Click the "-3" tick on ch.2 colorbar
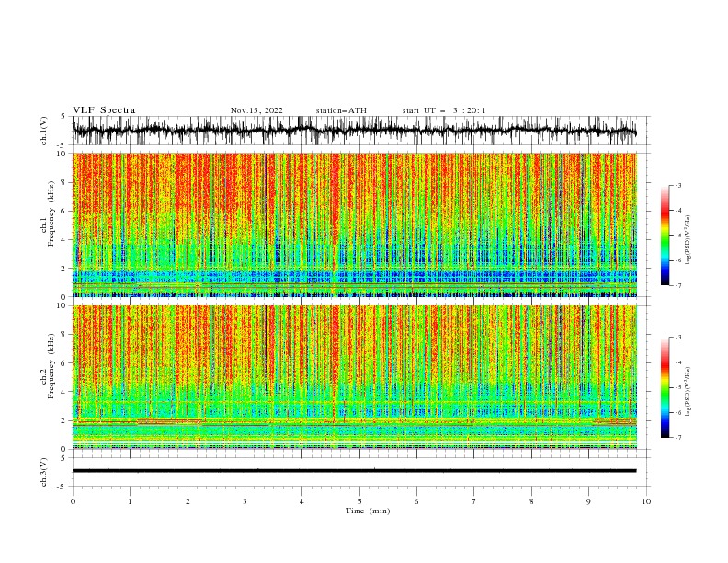728x563 pixels. point(678,338)
